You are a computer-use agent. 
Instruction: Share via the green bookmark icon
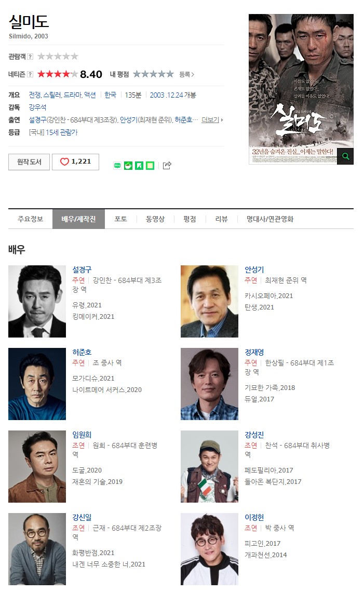139,166
